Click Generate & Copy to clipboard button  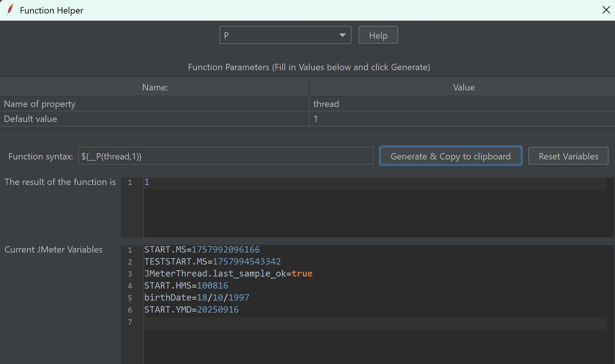click(x=450, y=156)
